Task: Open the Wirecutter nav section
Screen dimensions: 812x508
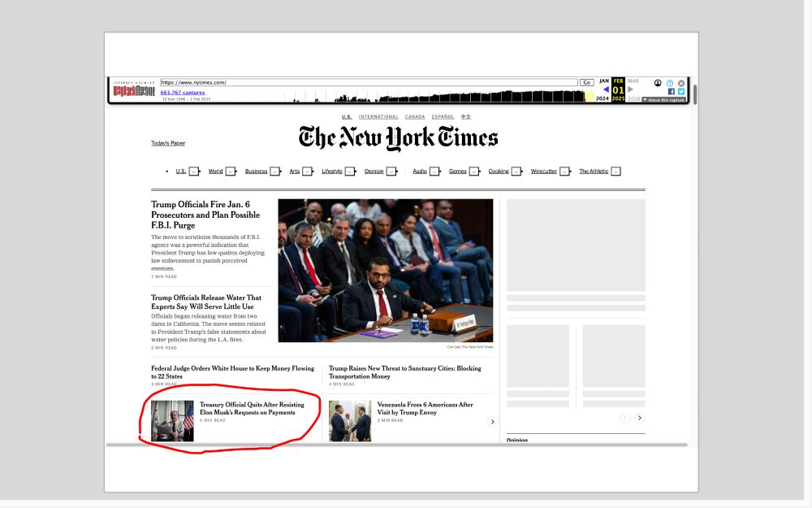Action: click(544, 171)
